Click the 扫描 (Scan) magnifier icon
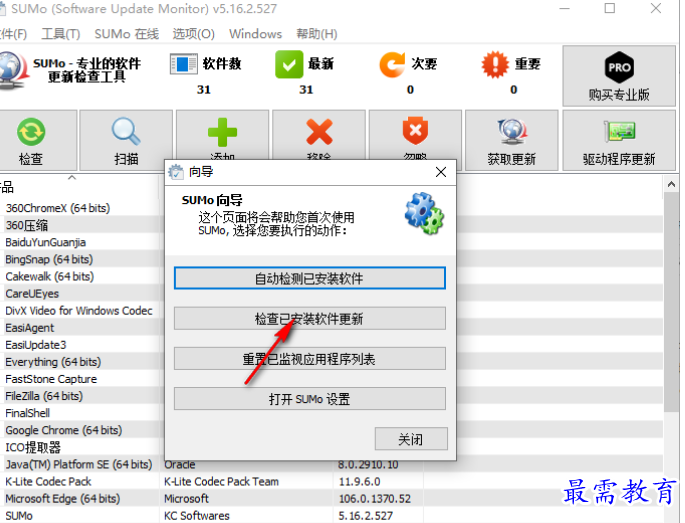The height and width of the screenshot is (523, 685). pyautogui.click(x=126, y=131)
